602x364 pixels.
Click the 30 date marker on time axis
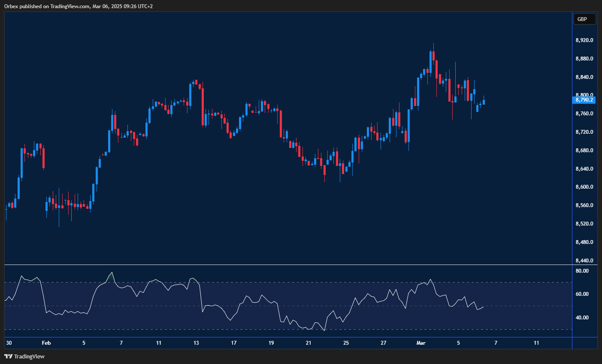[x=9, y=343]
